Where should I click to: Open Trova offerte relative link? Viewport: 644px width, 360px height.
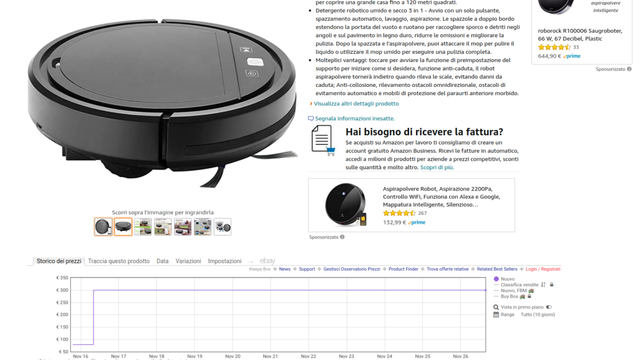click(x=447, y=269)
